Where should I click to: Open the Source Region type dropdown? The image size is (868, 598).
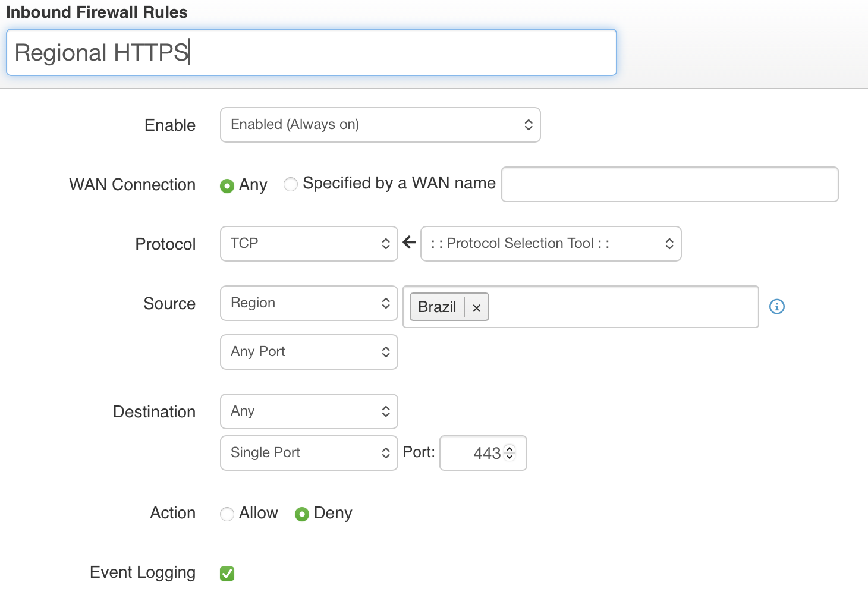pos(309,303)
